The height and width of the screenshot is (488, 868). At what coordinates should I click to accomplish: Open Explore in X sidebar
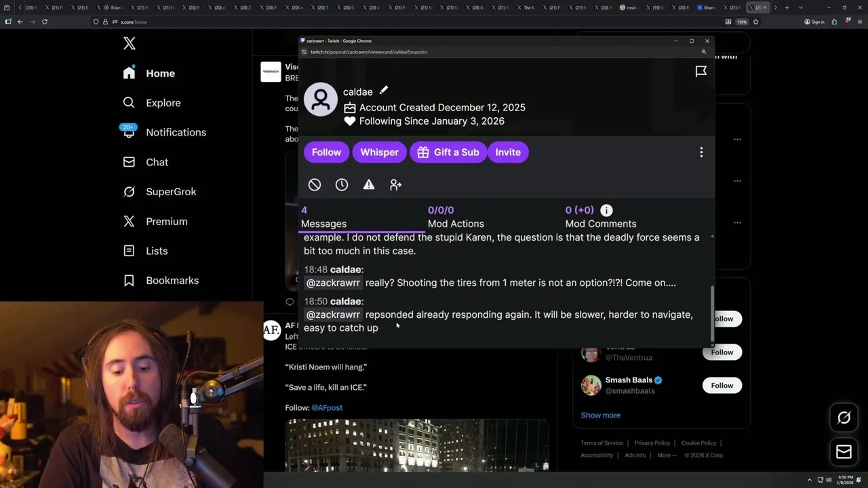(x=151, y=103)
